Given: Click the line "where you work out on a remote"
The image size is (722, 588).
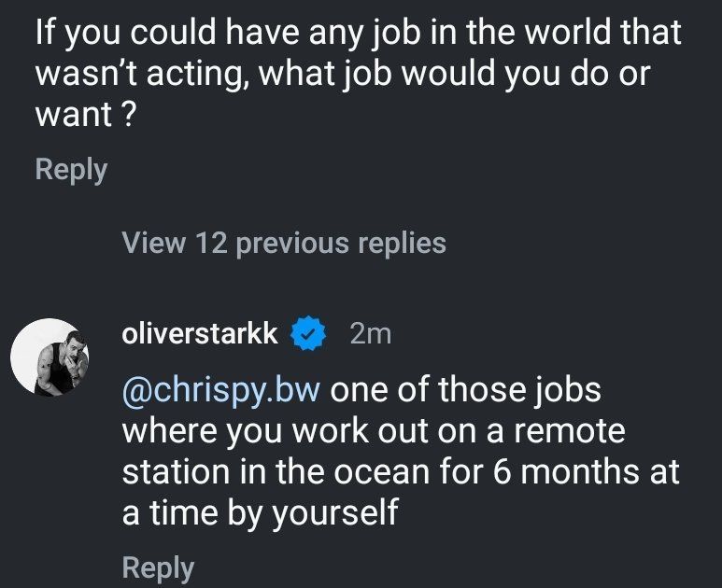Looking at the screenshot, I should tap(374, 431).
